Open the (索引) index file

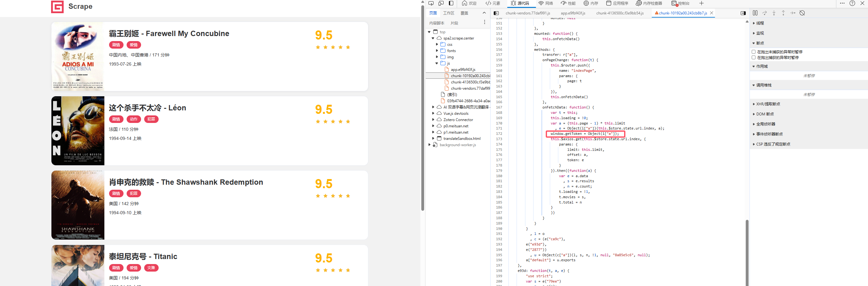click(452, 95)
